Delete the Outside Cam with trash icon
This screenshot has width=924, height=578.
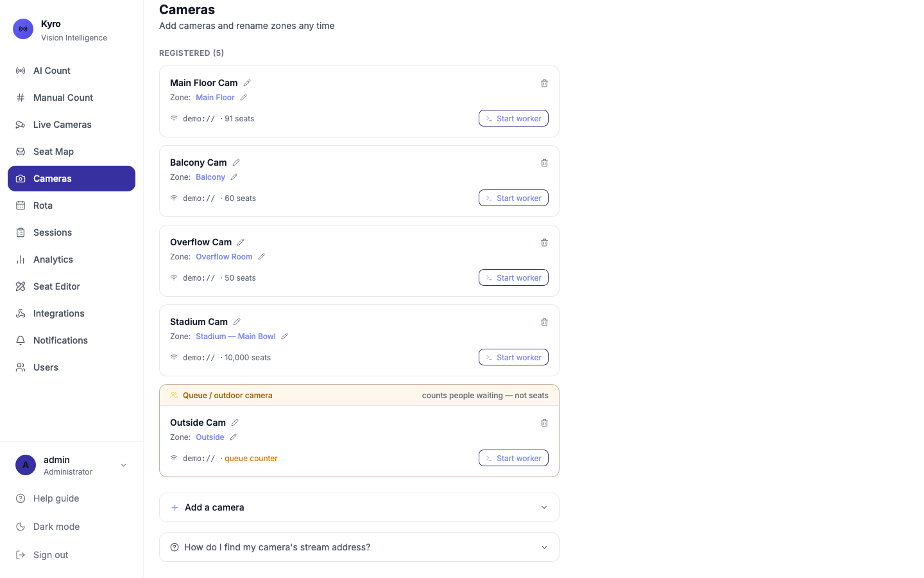click(x=544, y=423)
